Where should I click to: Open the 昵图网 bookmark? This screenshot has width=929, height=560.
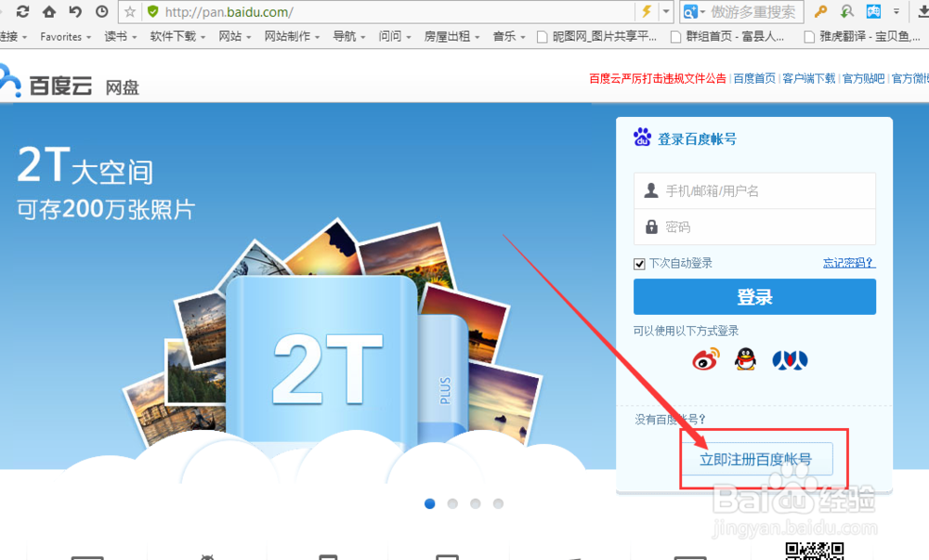[x=596, y=37]
